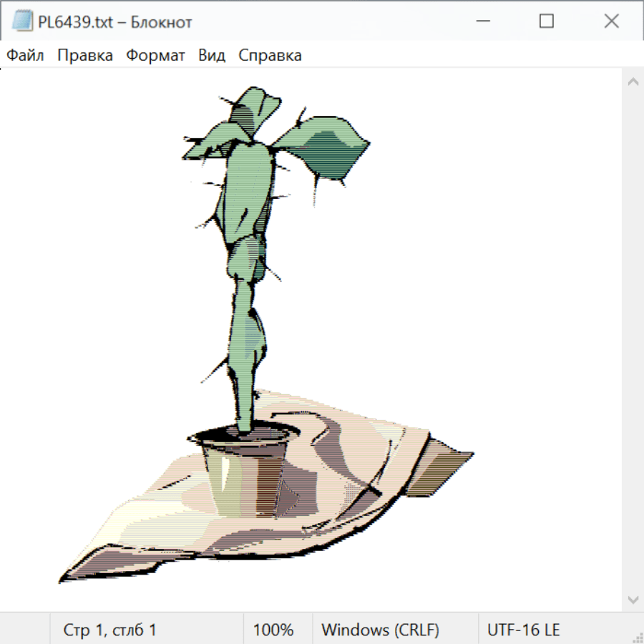This screenshot has width=644, height=644.
Task: Open the Справка help menu
Action: 270,56
